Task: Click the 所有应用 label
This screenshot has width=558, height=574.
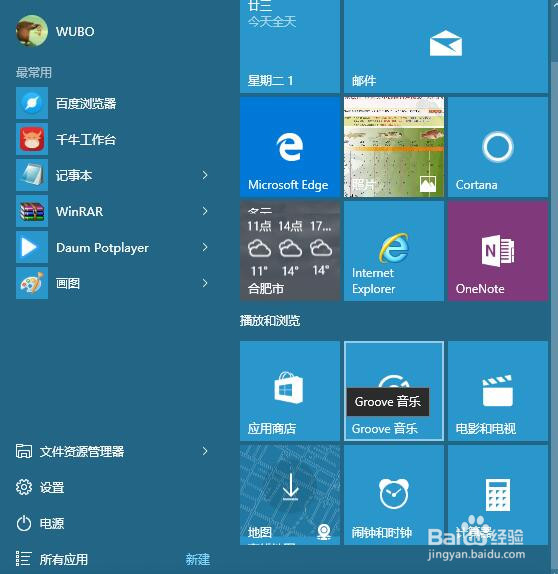Action: pyautogui.click(x=64, y=559)
